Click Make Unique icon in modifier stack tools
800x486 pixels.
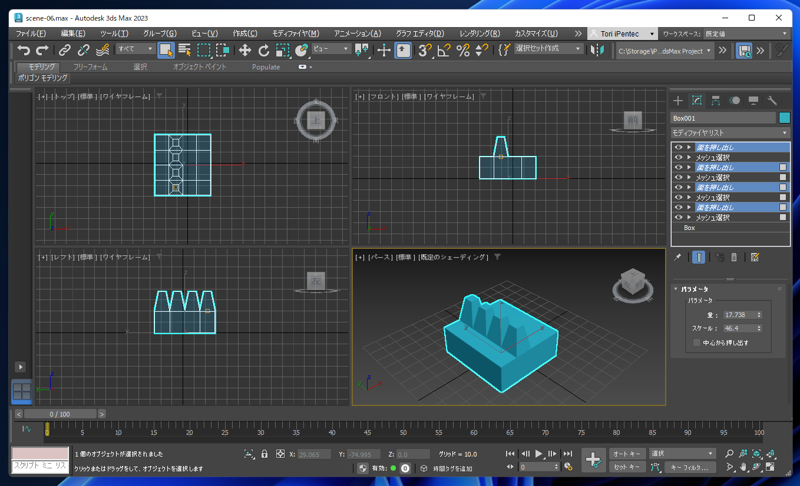coord(719,258)
